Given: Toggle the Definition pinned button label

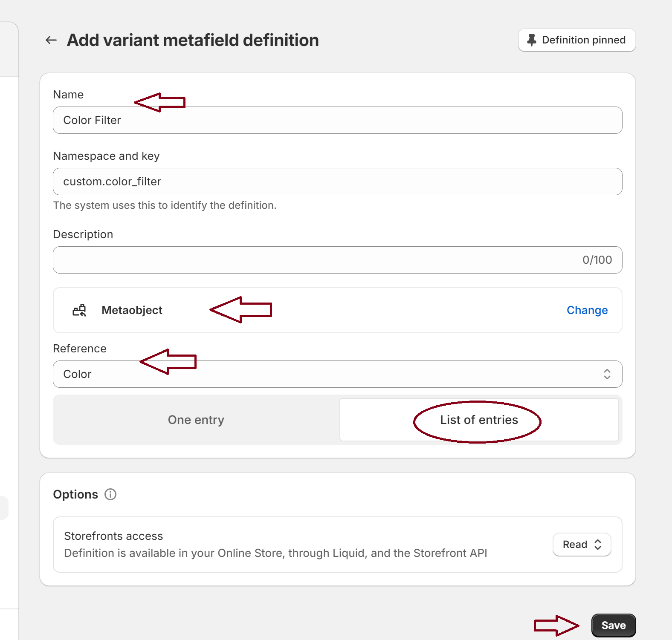Looking at the screenshot, I should (x=583, y=40).
